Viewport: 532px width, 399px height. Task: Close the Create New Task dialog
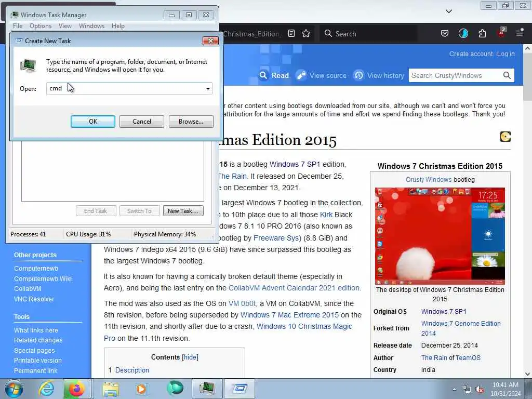(210, 41)
